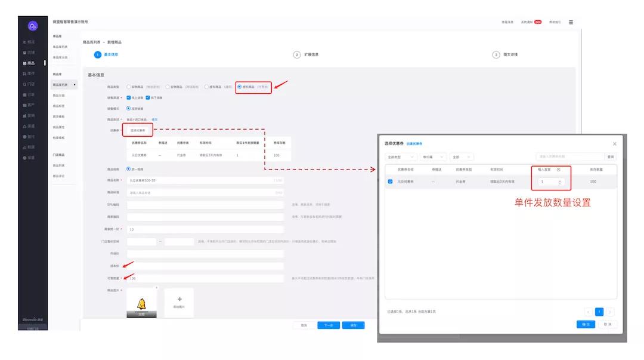
Task: Open 订单 orders section in dark sidebar
Action: pyautogui.click(x=29, y=95)
